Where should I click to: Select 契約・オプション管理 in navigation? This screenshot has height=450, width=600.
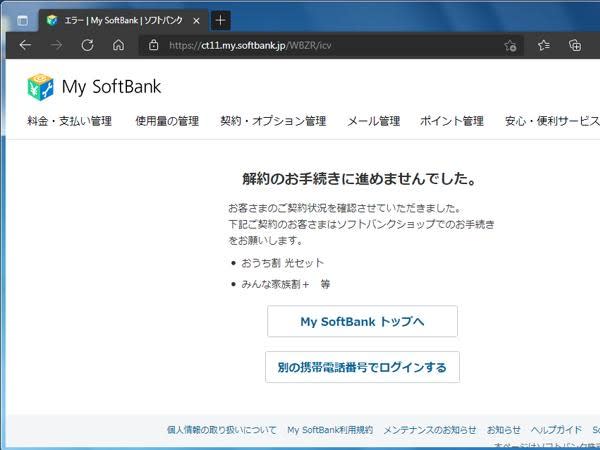[273, 121]
